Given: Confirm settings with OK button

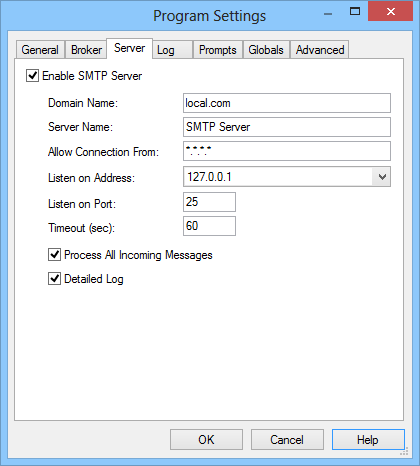Looking at the screenshot, I should click(206, 440).
